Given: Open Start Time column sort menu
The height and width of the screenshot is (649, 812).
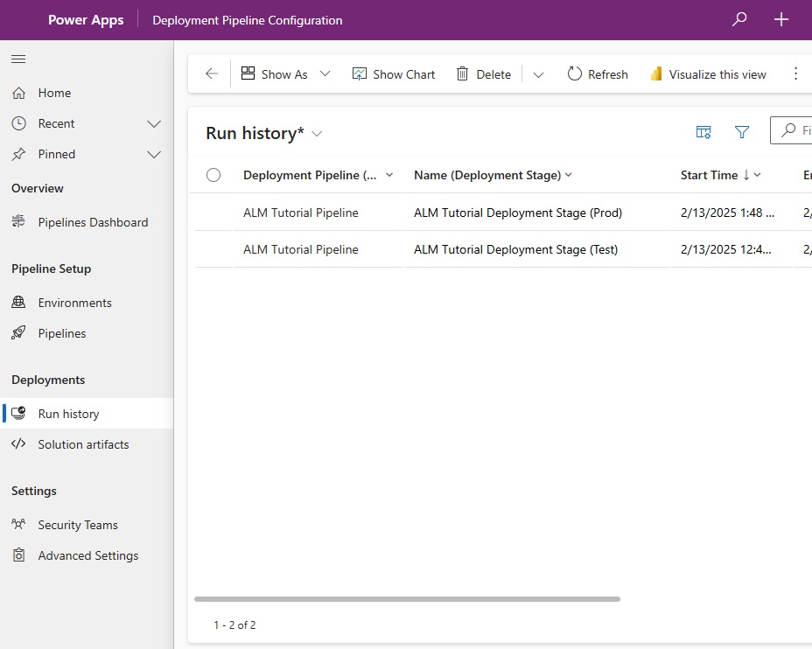Looking at the screenshot, I should coord(757,175).
